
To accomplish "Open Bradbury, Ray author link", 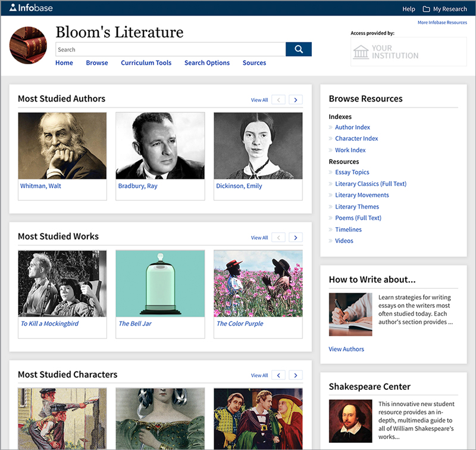I will point(138,186).
